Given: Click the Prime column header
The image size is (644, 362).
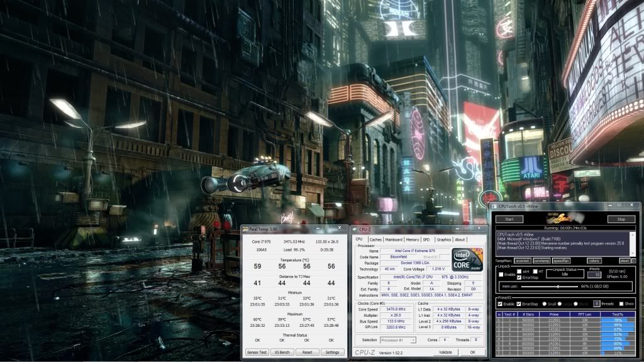Looking at the screenshot, I should click(554, 314).
